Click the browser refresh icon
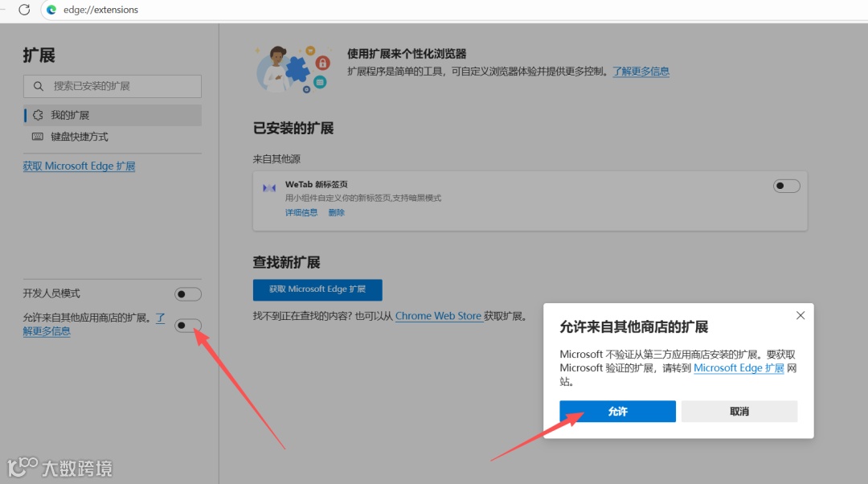Image resolution: width=868 pixels, height=484 pixels. coord(24,10)
